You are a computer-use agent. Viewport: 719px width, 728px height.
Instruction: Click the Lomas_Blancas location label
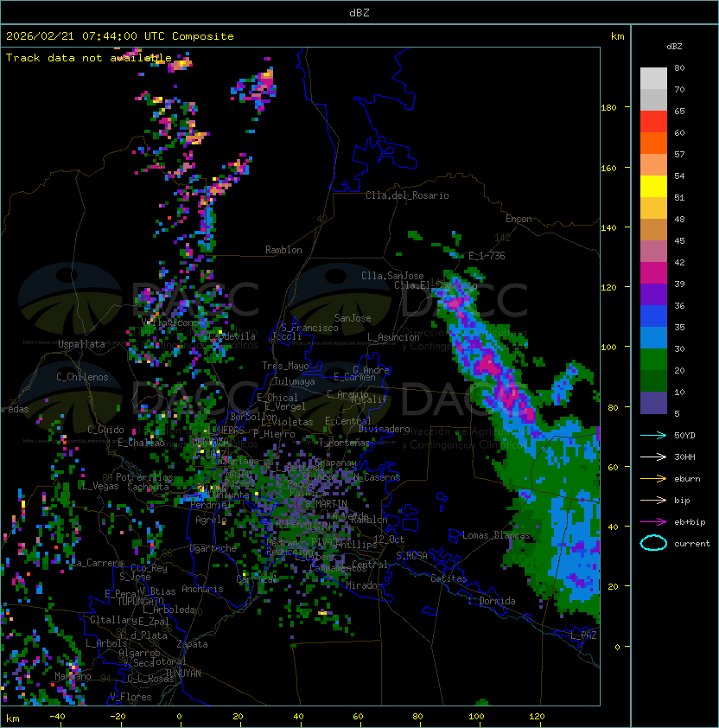pos(496,535)
